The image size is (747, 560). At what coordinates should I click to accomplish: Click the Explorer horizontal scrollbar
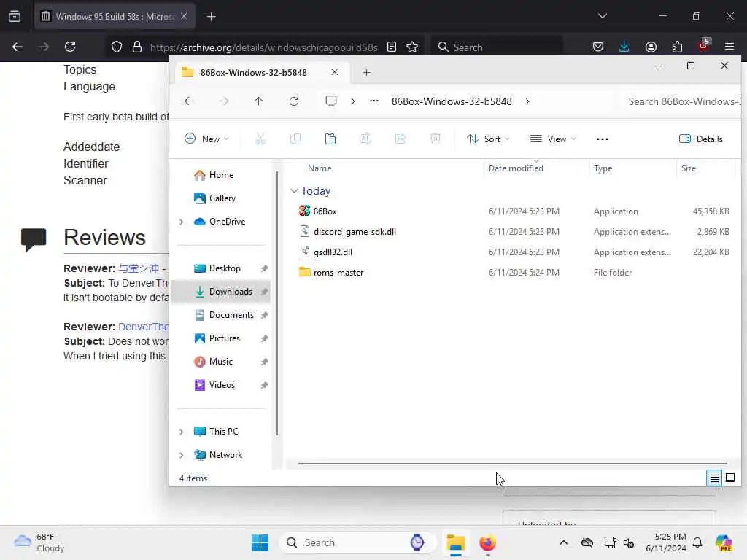pos(512,463)
